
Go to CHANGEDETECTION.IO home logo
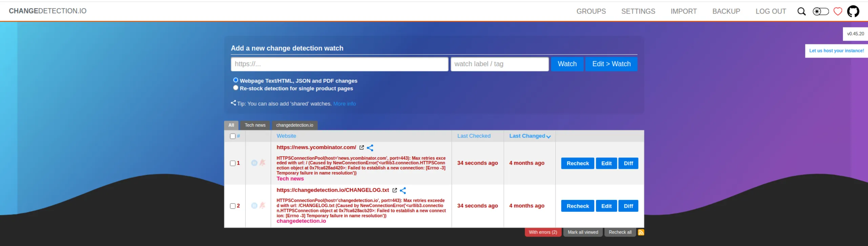click(x=47, y=11)
